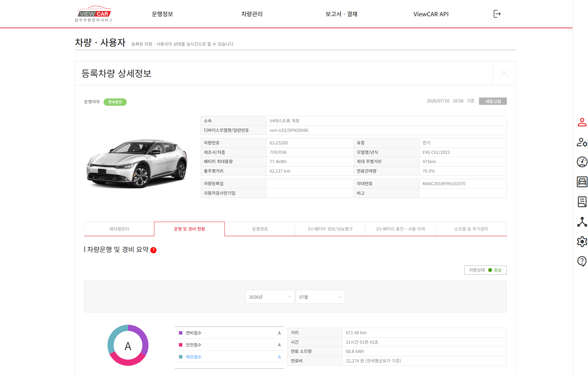Select the 운행 및 경비 현황 tab

tap(189, 229)
